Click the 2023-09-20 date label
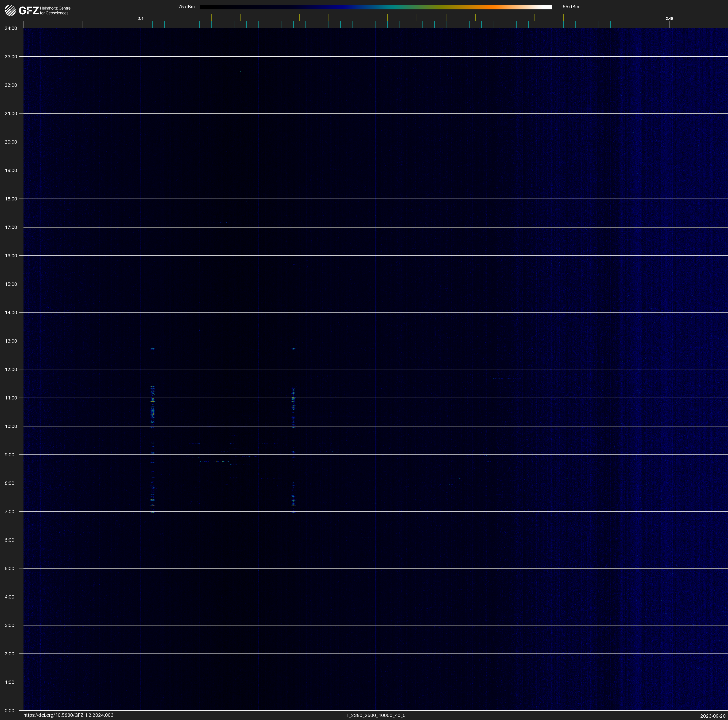 713,716
